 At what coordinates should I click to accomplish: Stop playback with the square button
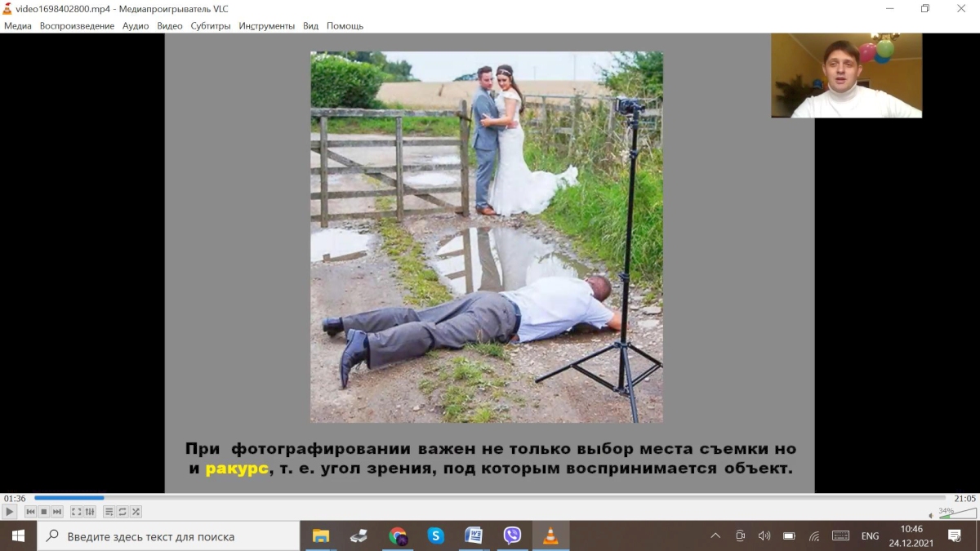click(x=44, y=512)
